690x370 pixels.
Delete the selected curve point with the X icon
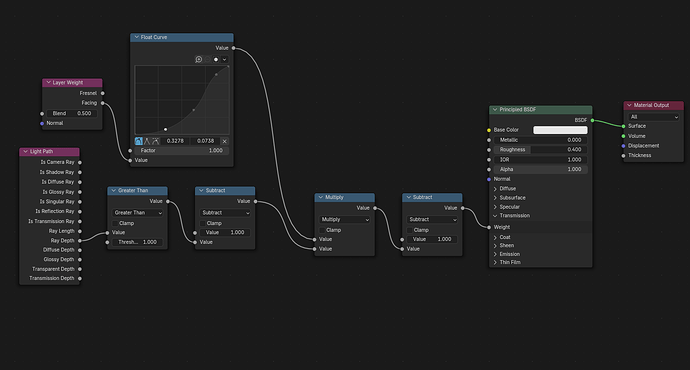(x=224, y=141)
